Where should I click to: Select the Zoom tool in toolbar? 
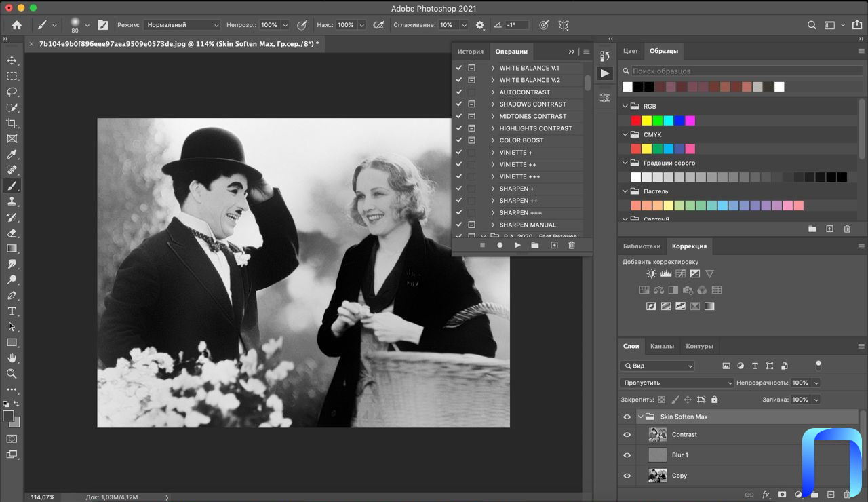point(12,374)
